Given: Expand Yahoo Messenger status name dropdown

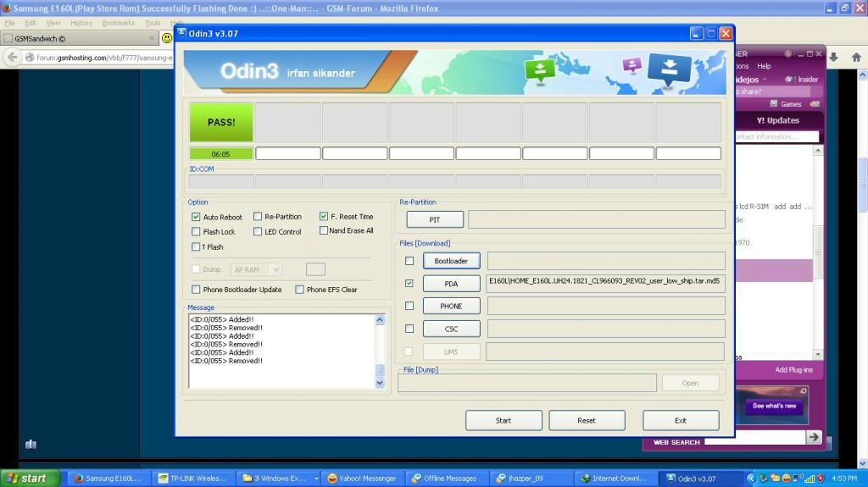Looking at the screenshot, I should (x=764, y=80).
